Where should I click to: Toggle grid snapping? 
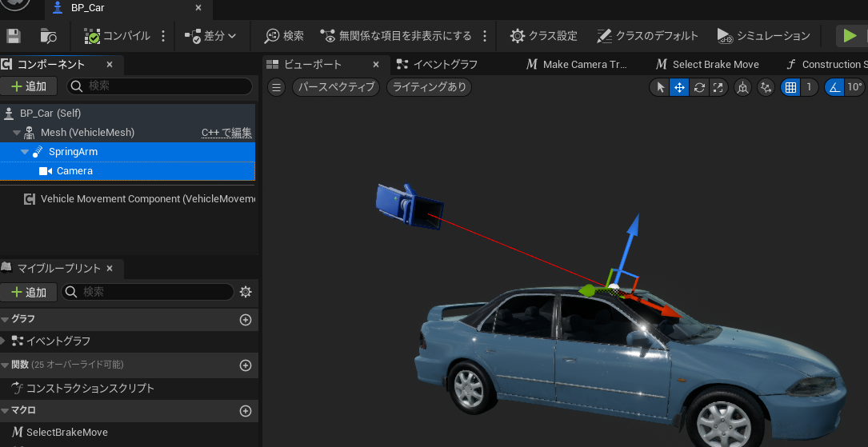click(x=791, y=87)
